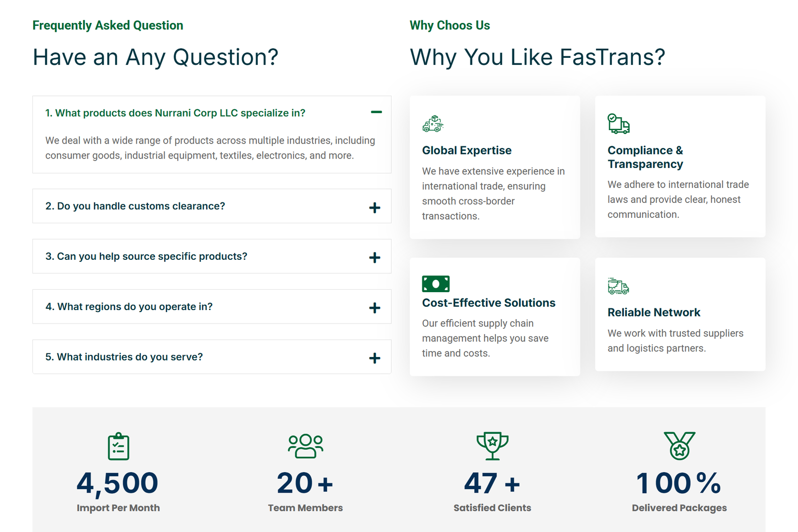Image resolution: width=798 pixels, height=532 pixels.
Task: Click the trophy icon above Satisfied Clients
Action: 492,446
